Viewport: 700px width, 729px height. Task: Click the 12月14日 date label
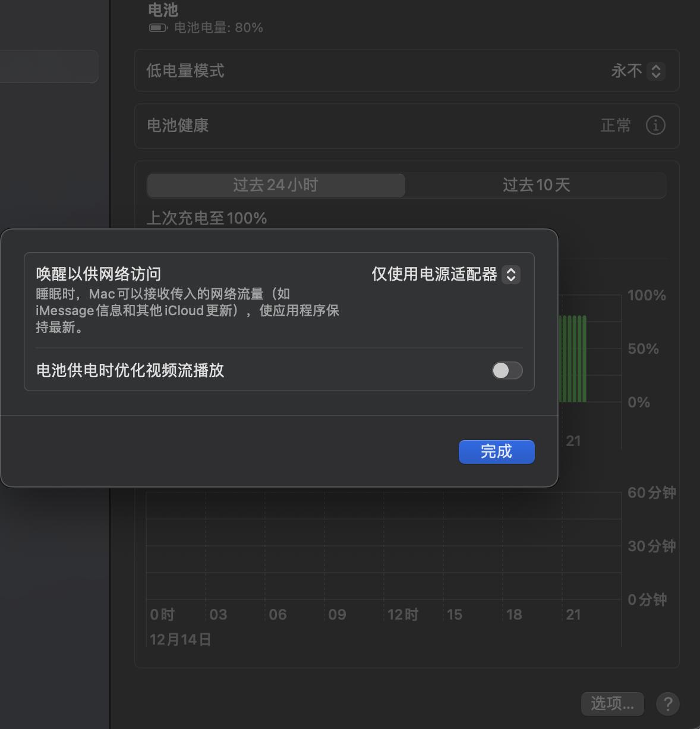click(x=179, y=639)
